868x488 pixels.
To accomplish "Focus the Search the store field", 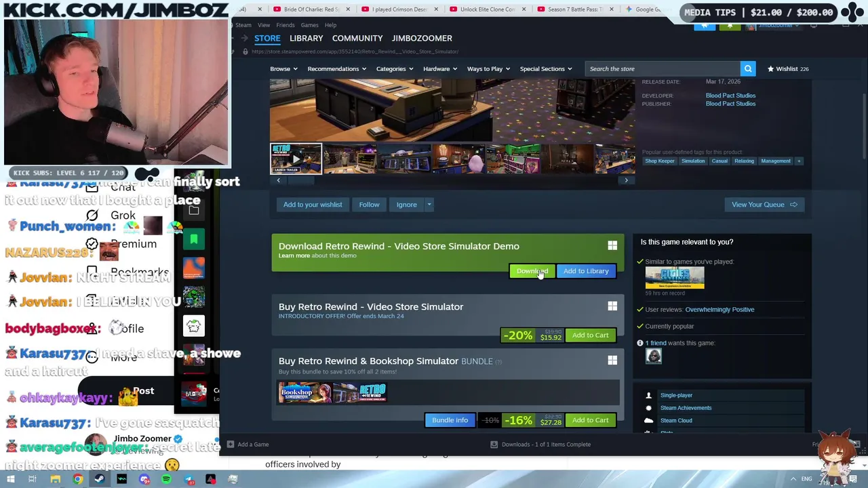I will click(x=663, y=68).
